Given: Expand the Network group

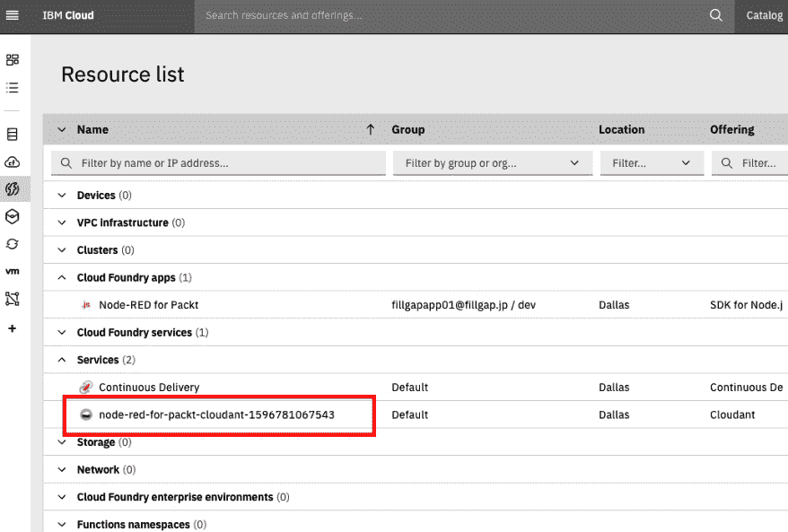Looking at the screenshot, I should click(x=62, y=470).
